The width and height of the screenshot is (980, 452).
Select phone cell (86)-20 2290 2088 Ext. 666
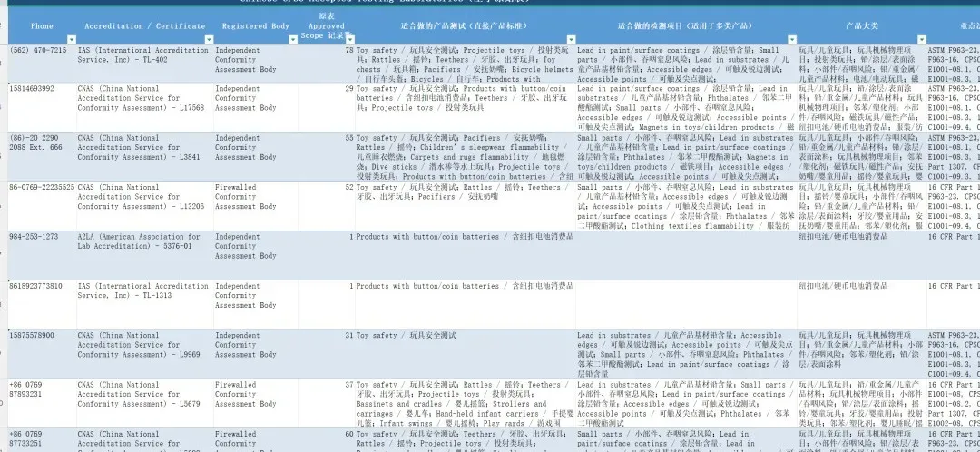(x=42, y=156)
